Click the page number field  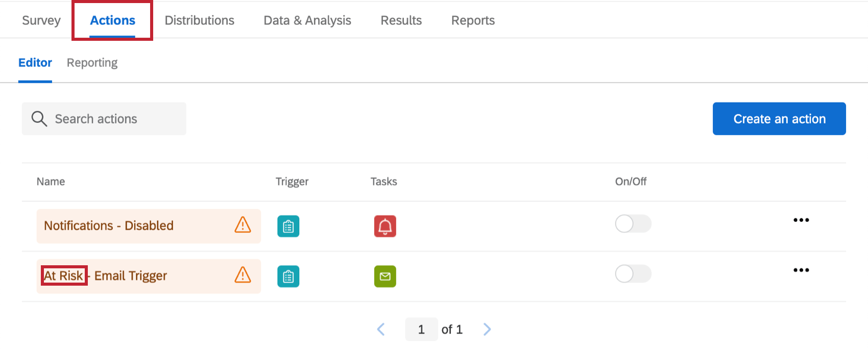[421, 330]
